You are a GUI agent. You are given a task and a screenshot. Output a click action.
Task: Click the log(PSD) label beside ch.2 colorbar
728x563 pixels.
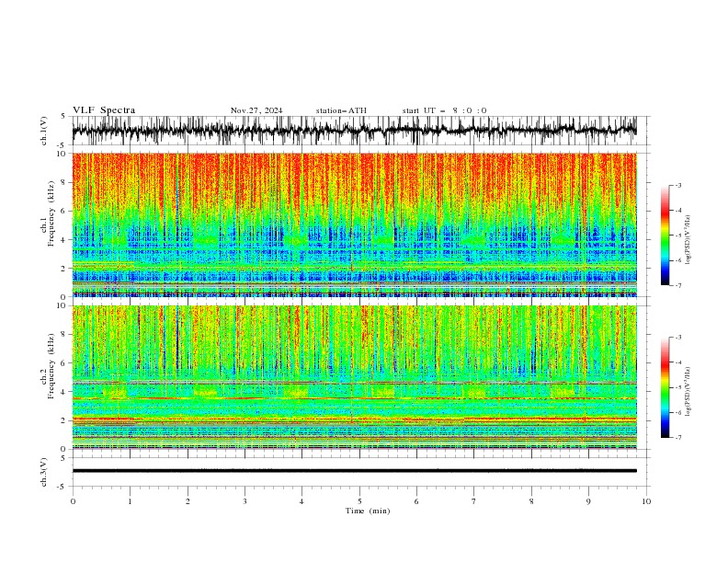[688, 392]
